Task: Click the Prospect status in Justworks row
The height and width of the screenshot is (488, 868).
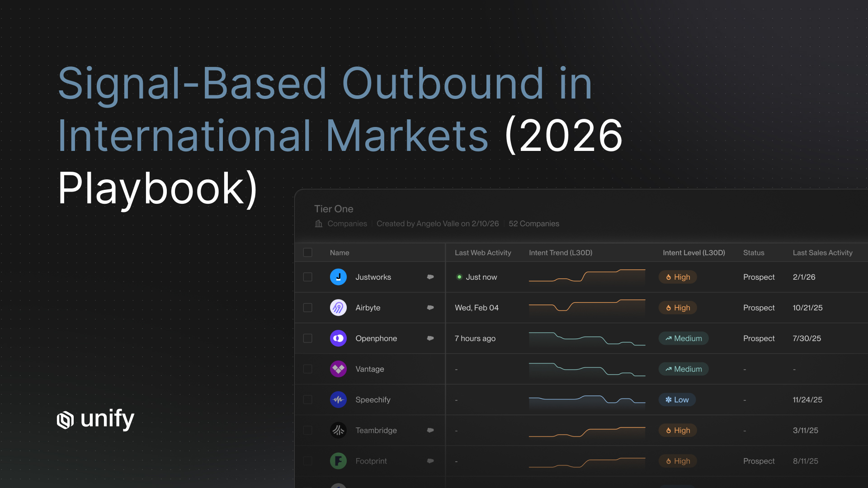Action: point(759,277)
